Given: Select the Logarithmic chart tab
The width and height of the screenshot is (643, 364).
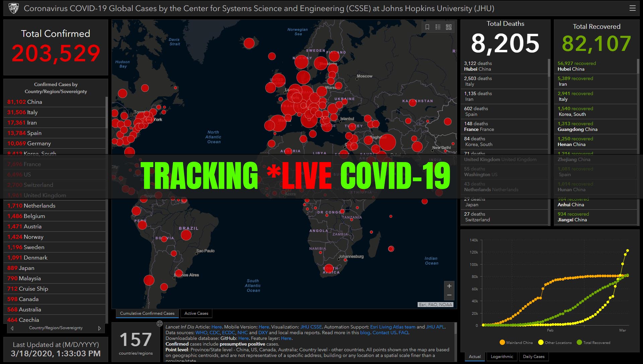Looking at the screenshot, I should pos(502,357).
